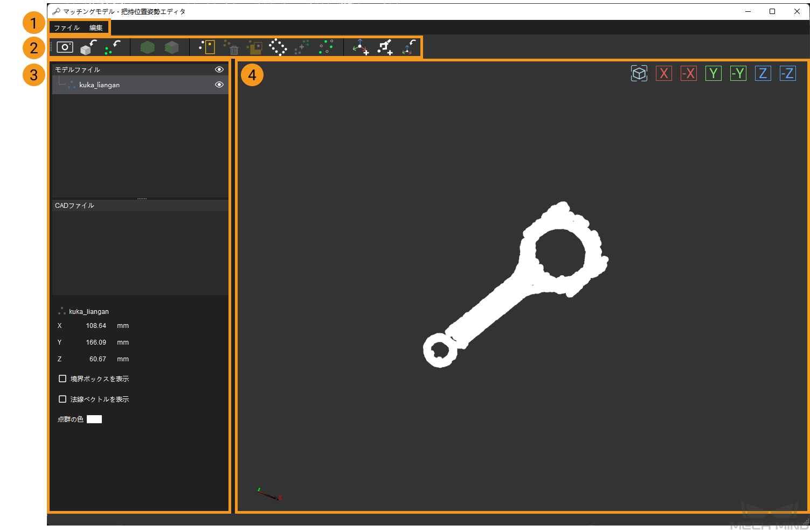This screenshot has height=532, width=810.
Task: Click the white dotted diamond edge icon
Action: click(278, 47)
